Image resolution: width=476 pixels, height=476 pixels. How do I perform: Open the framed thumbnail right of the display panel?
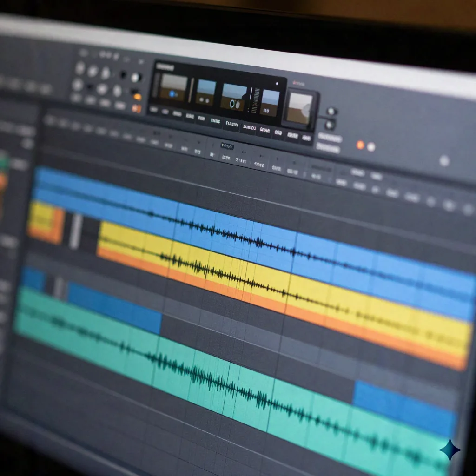[x=300, y=109]
